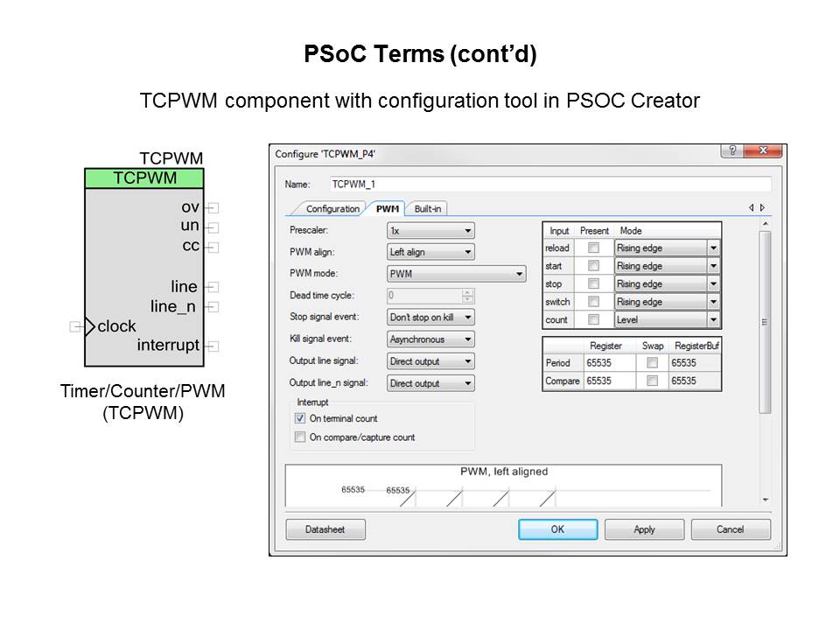
Task: Click the clock input terminal on TCPWM component
Action: (76, 326)
